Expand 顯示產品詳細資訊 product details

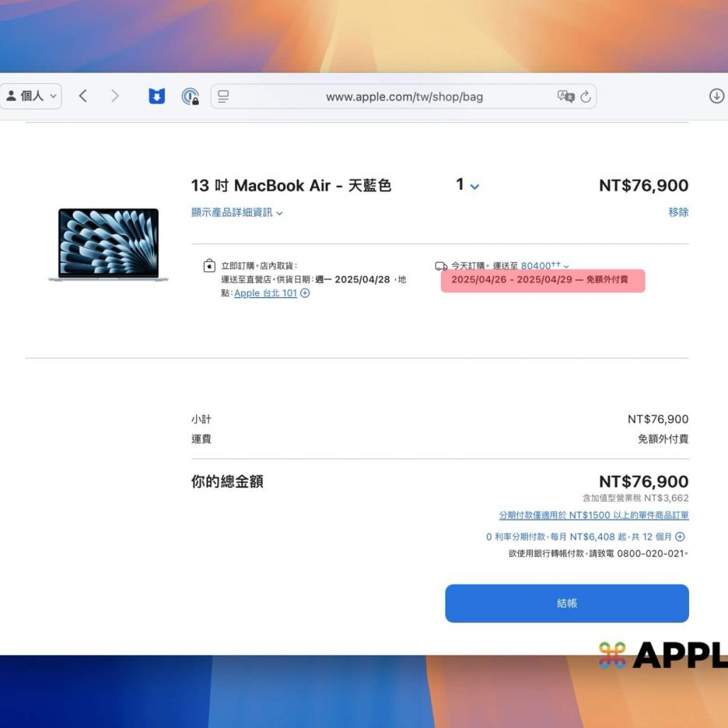237,212
